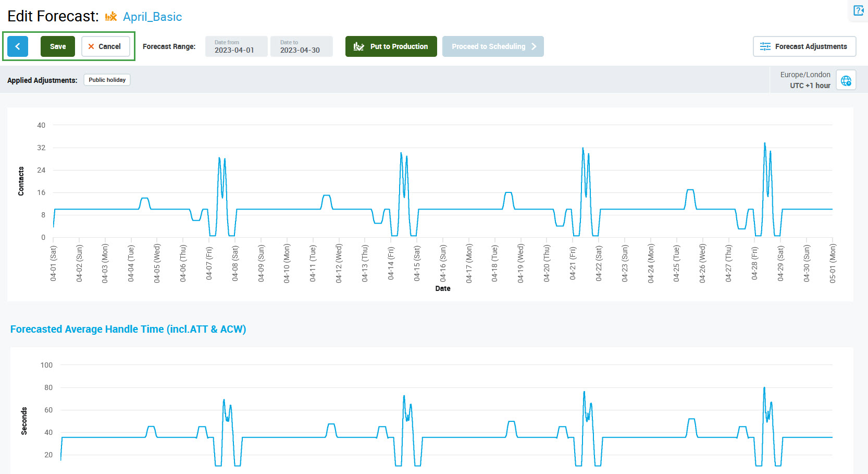Screen dimensions: 868x474
Task: Click 04-15 (Sat) label on Contacts chart
Action: 417,263
